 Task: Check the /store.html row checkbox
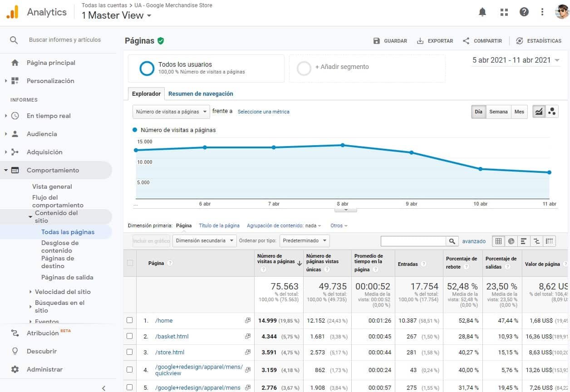(130, 352)
